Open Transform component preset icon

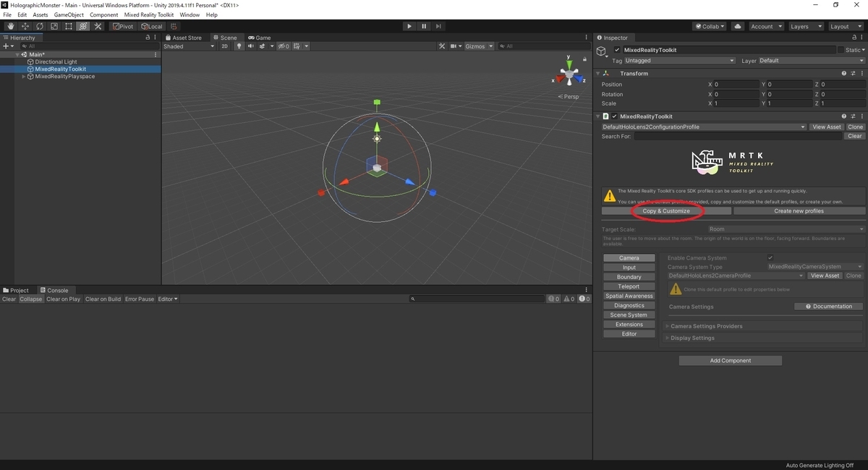853,74
